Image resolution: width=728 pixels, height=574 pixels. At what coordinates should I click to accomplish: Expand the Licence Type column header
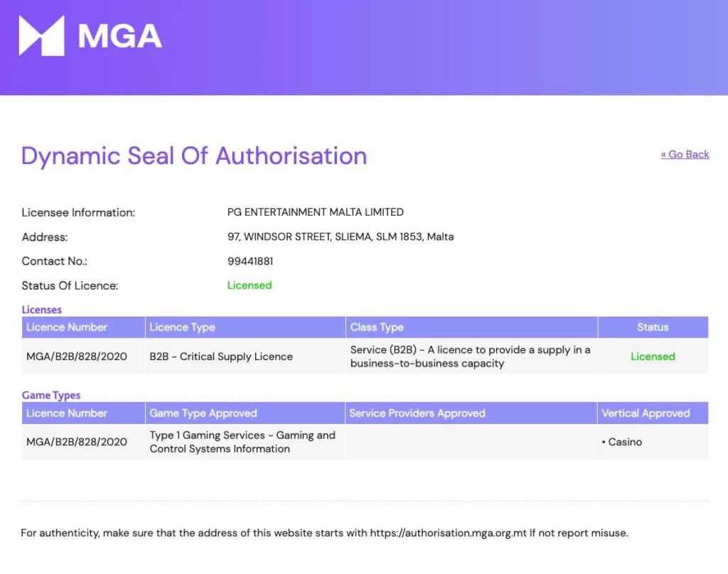pyautogui.click(x=182, y=327)
